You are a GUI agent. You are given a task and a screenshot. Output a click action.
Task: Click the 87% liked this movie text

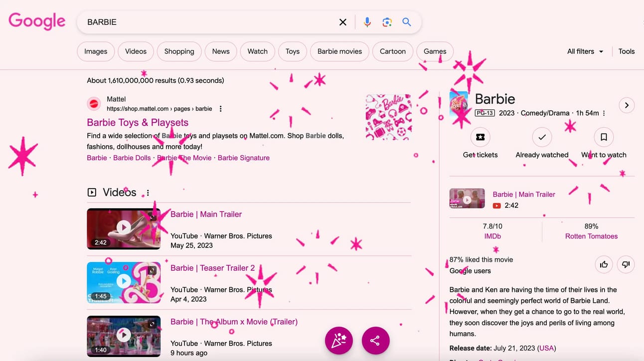pos(481,259)
